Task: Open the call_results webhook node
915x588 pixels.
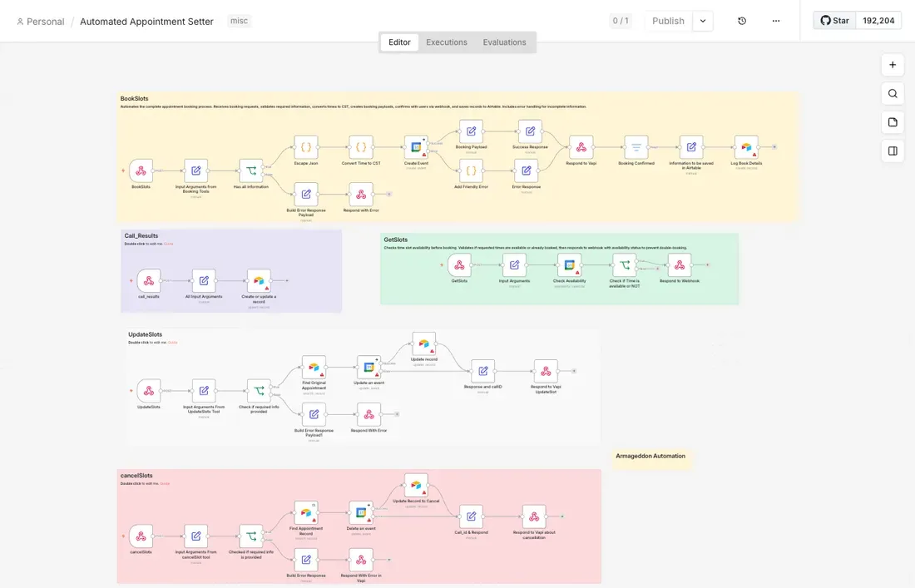Action: (x=149, y=280)
